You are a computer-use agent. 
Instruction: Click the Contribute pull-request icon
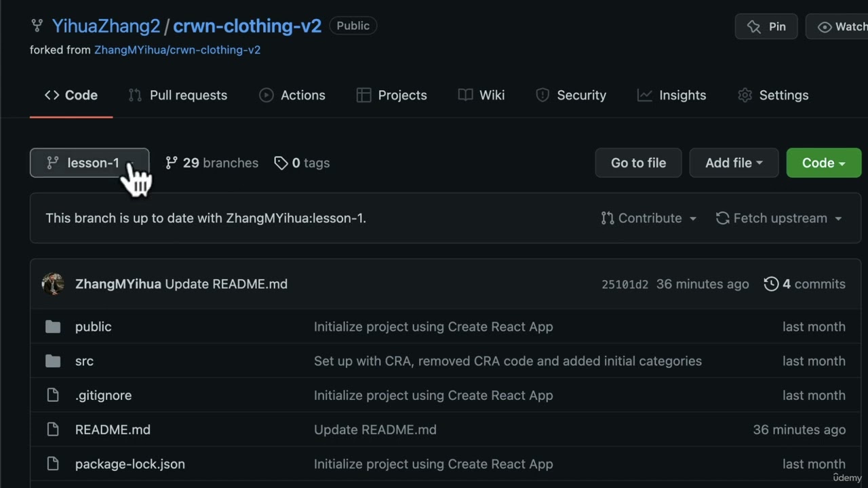pos(607,218)
